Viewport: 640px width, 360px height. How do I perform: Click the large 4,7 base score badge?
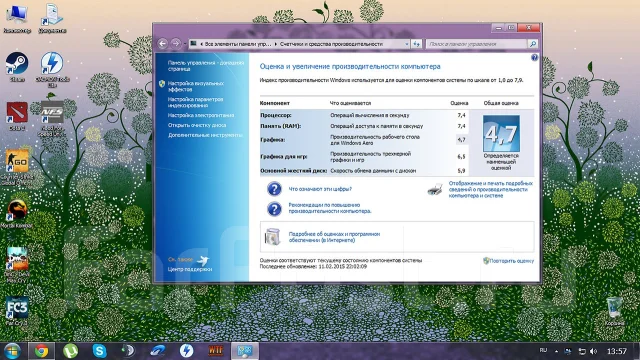coord(501,133)
